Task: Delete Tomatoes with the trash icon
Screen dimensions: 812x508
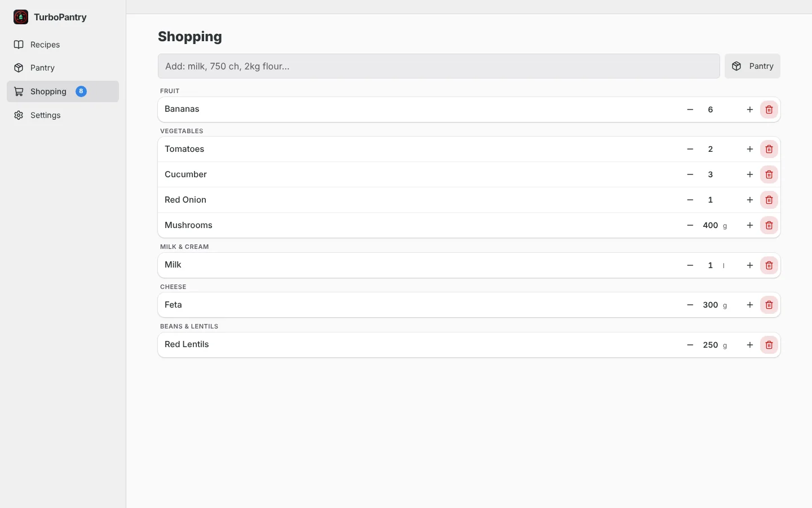Action: tap(769, 149)
